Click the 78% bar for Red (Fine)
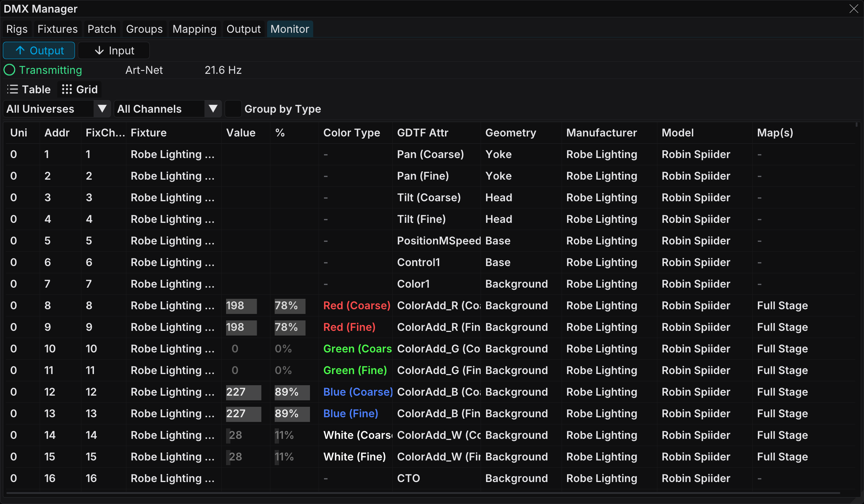This screenshot has width=864, height=504. 290,327
